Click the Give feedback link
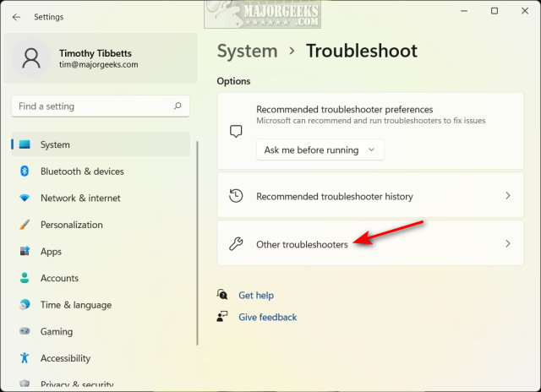Viewport: 541px width, 392px height. coord(267,317)
